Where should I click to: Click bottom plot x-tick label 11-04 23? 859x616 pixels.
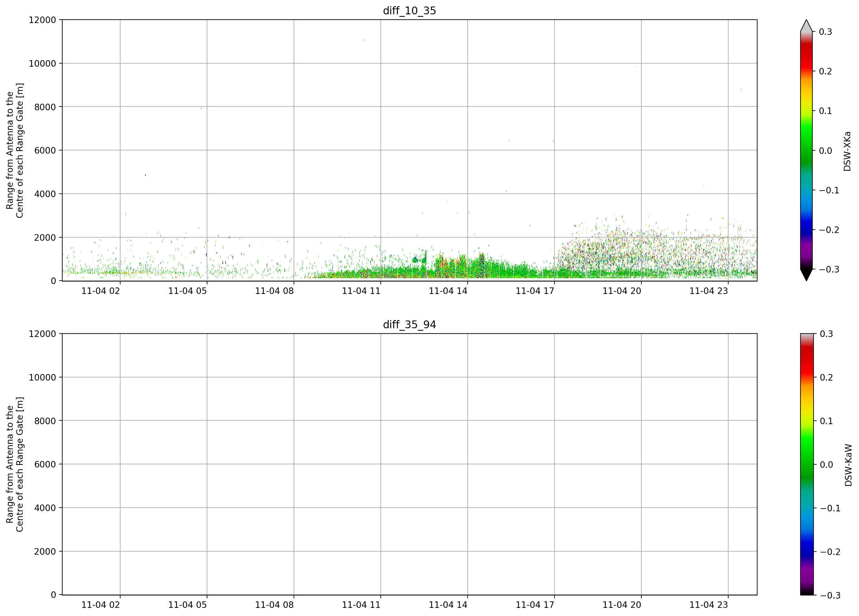coord(709,605)
